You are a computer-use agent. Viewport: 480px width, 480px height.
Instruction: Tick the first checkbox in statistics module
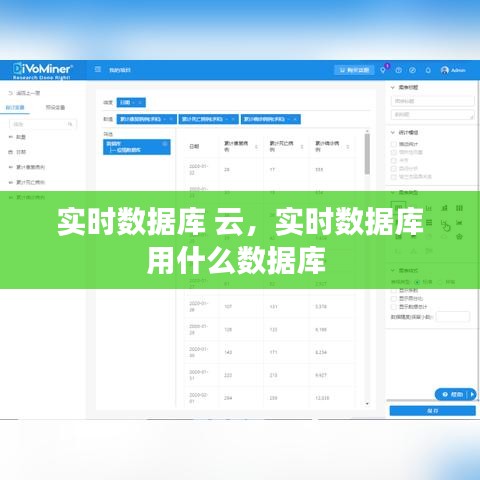(394, 144)
